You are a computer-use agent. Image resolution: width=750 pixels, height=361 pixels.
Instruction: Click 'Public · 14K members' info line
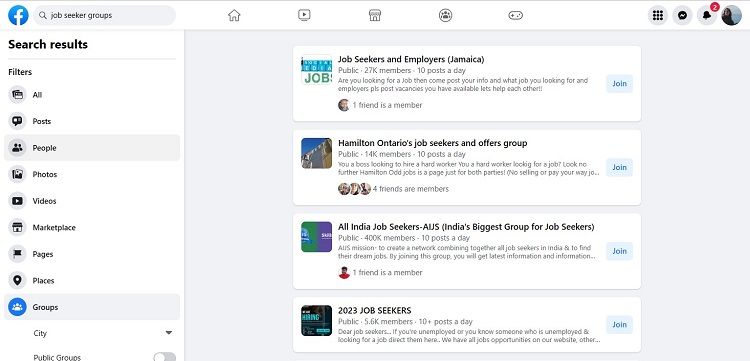click(x=402, y=154)
